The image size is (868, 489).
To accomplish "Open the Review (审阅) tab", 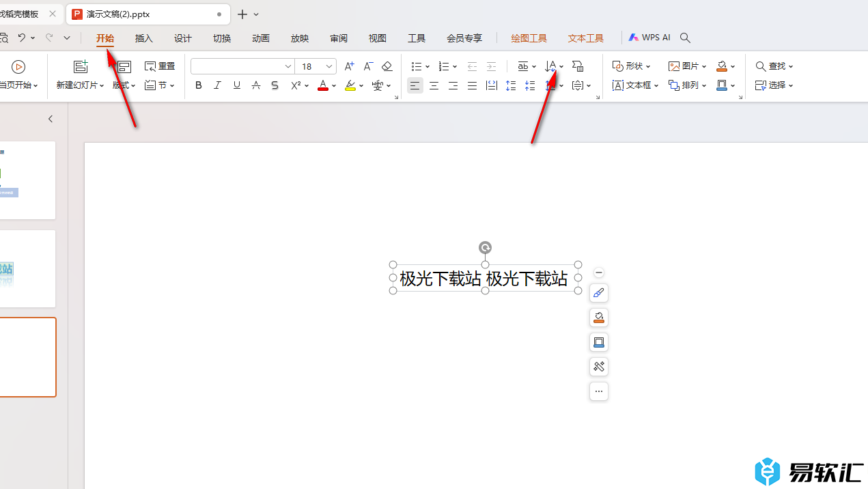I will 339,38.
